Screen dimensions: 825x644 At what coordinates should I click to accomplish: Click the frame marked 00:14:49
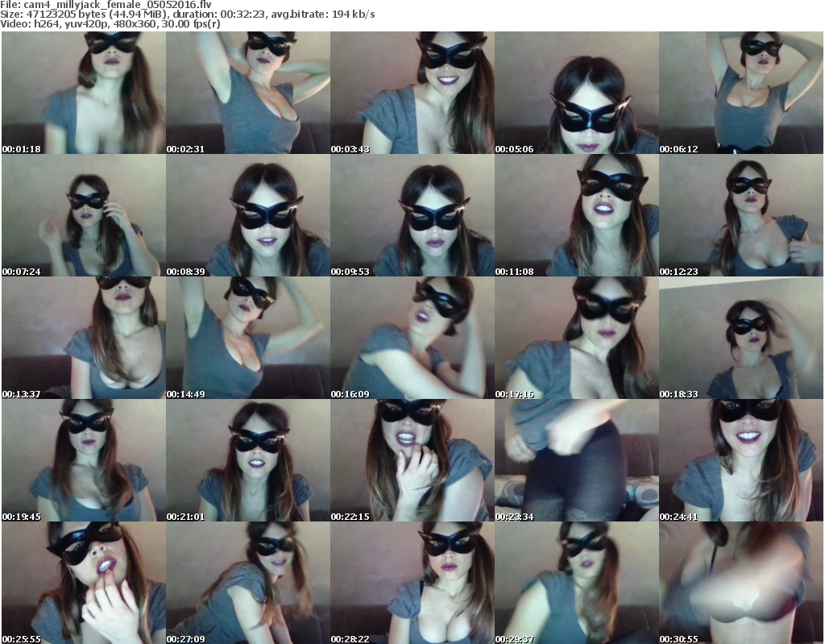coord(248,338)
